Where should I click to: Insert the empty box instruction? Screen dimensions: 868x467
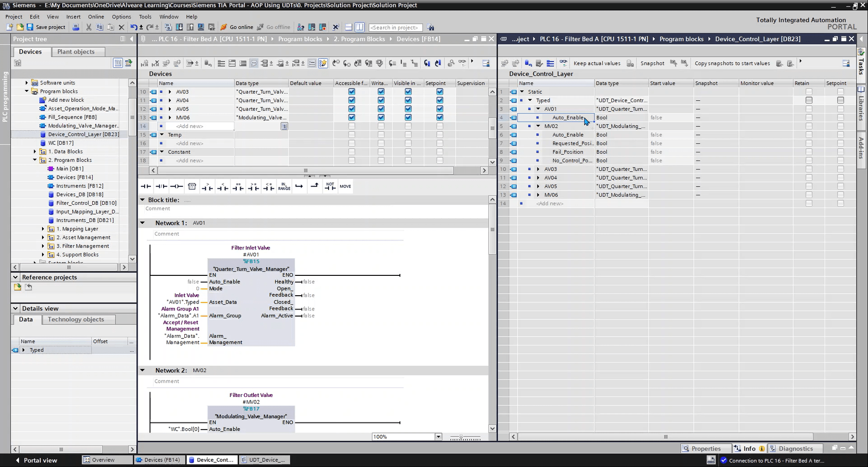192,186
